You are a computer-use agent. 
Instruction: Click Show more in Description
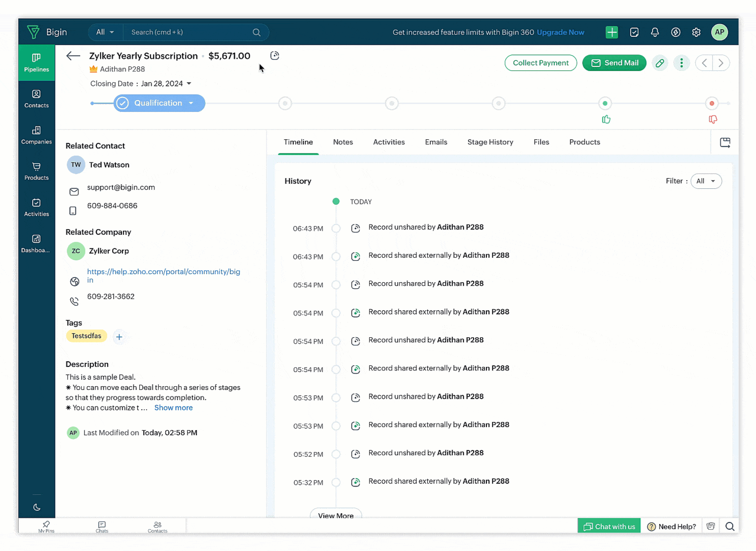[173, 408]
